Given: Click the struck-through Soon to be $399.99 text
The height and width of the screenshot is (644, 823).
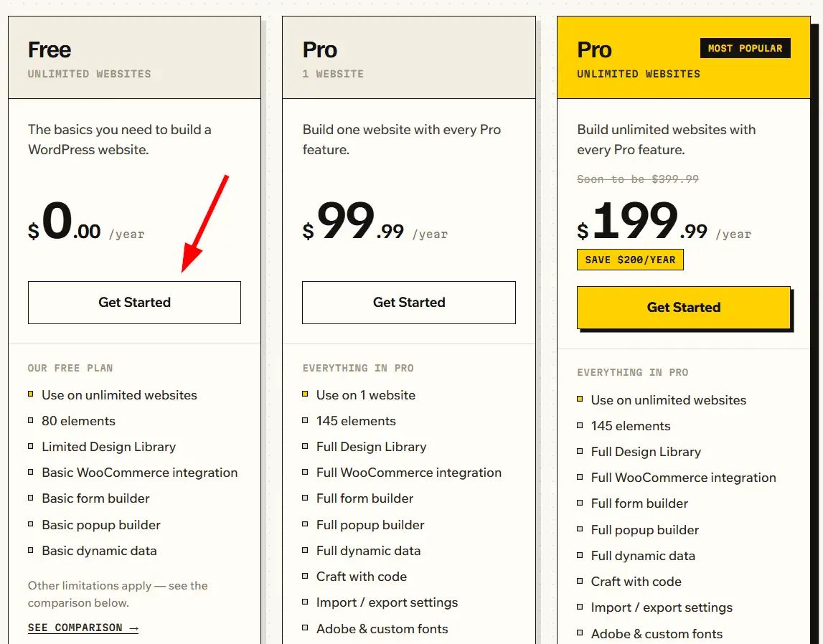Looking at the screenshot, I should (x=638, y=179).
